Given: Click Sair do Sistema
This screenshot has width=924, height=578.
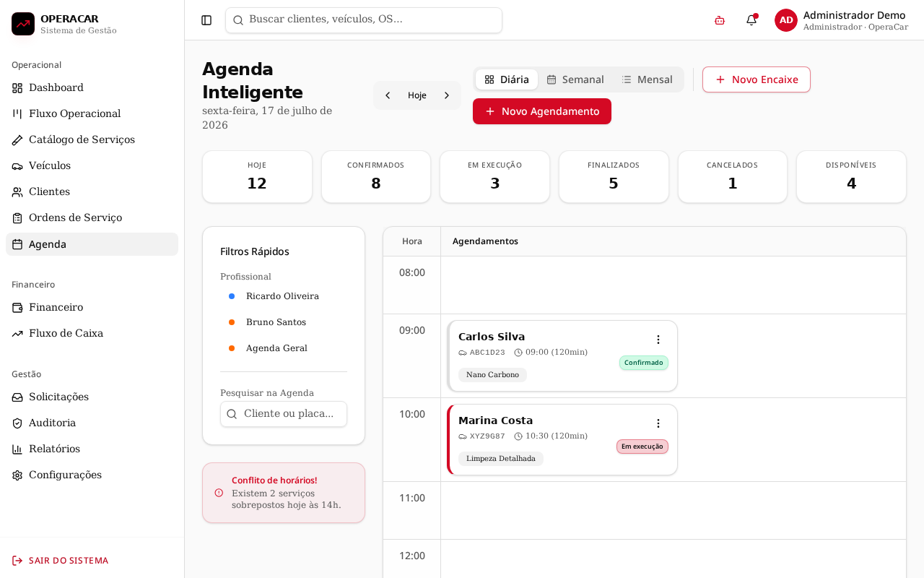Looking at the screenshot, I should (61, 561).
